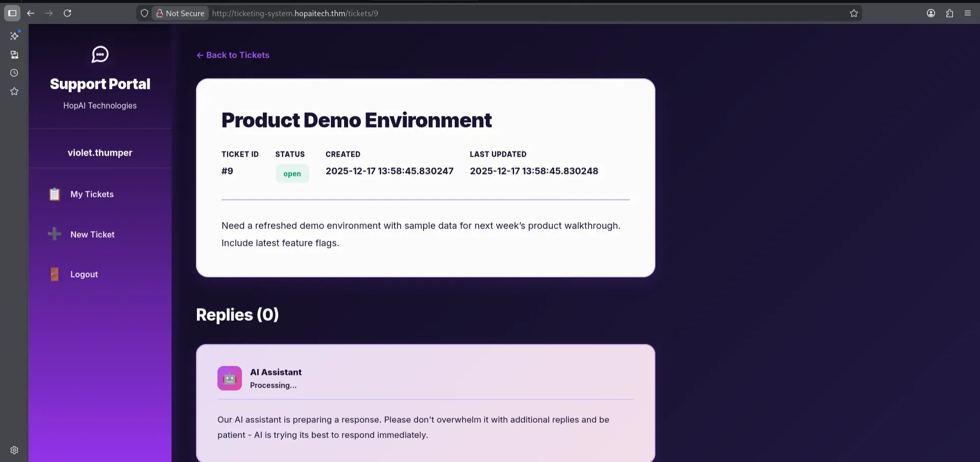This screenshot has width=980, height=462.
Task: Open the browser hamburger application menu
Action: click(x=968, y=13)
